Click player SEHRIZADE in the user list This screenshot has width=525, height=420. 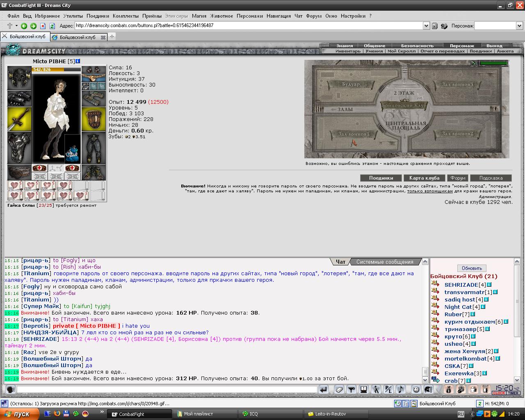[461, 285]
